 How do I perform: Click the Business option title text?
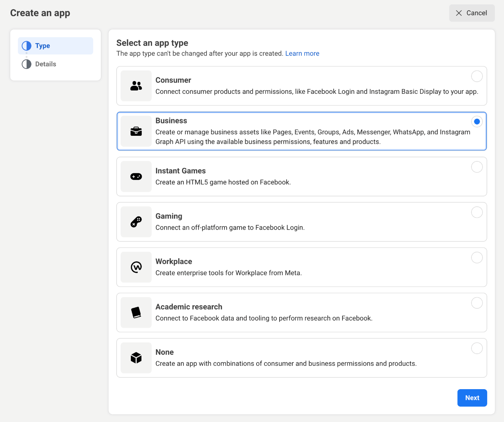171,121
